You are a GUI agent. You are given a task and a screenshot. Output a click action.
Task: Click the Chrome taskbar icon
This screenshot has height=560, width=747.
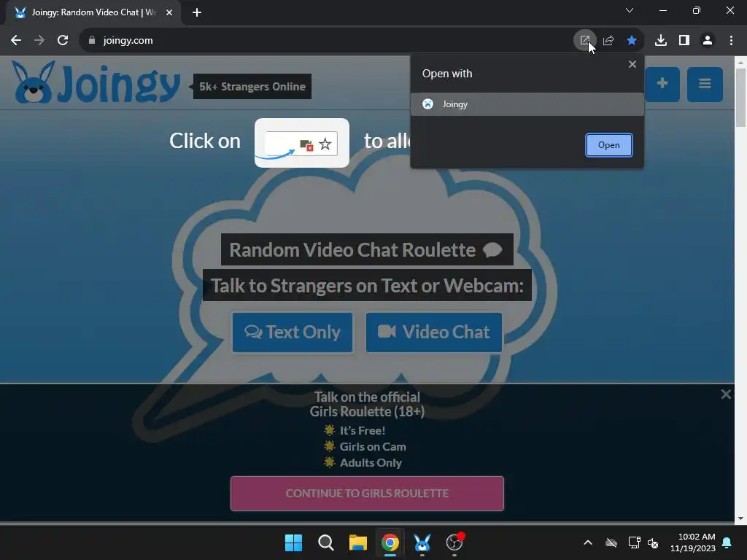click(x=390, y=542)
